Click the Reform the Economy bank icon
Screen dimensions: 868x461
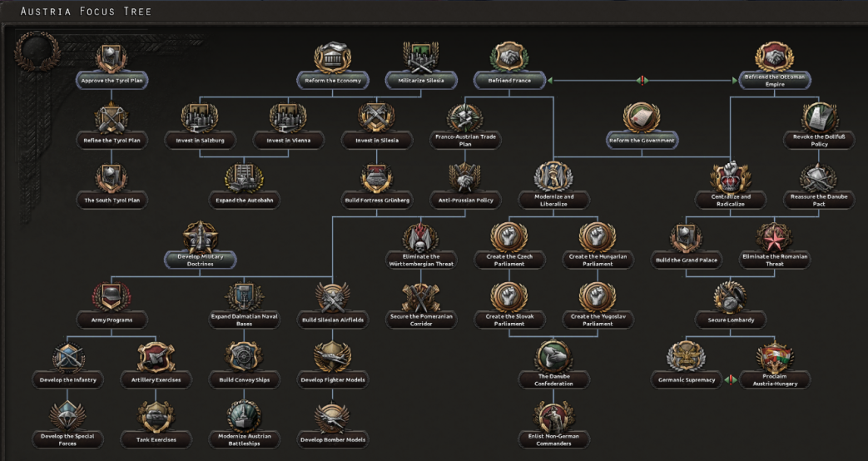click(x=332, y=57)
